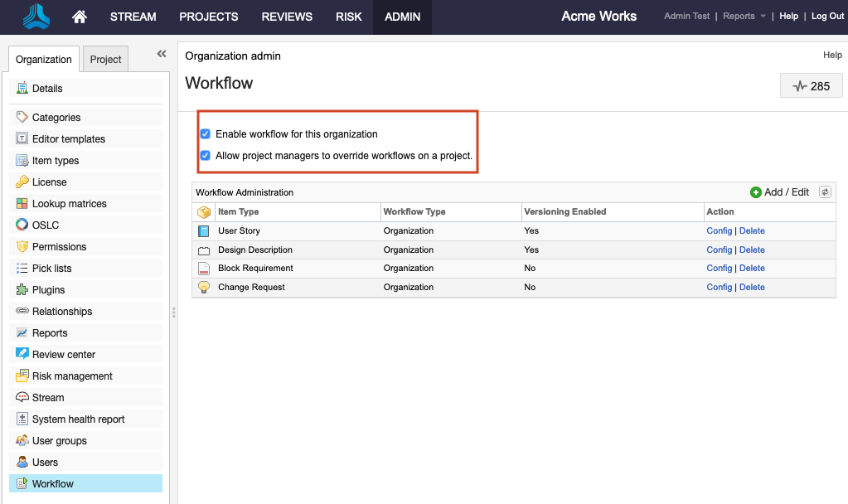Screen dimensions: 848x504
Task: Click the Plugins puzzle piece icon
Action: (22, 290)
